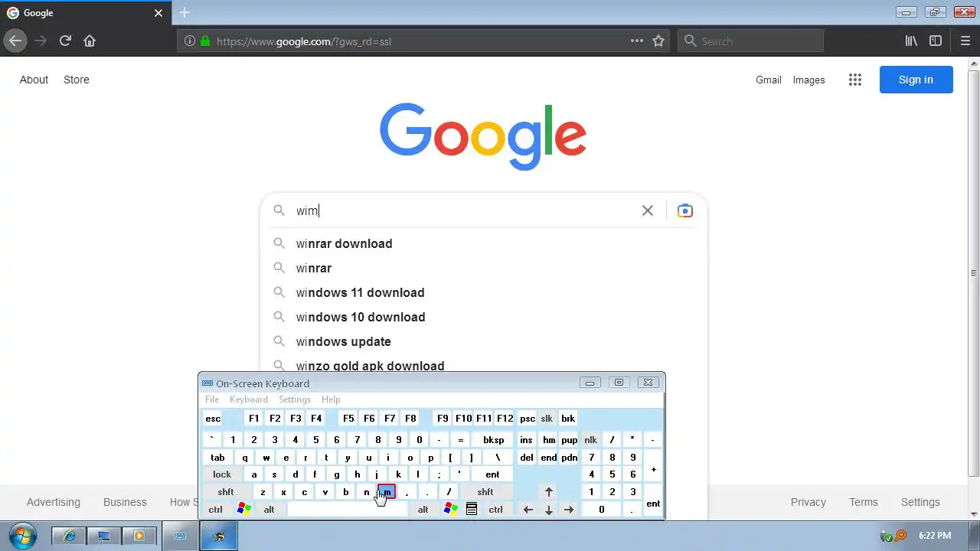Toggle the slk scroll lock key
980x551 pixels.
(547, 419)
